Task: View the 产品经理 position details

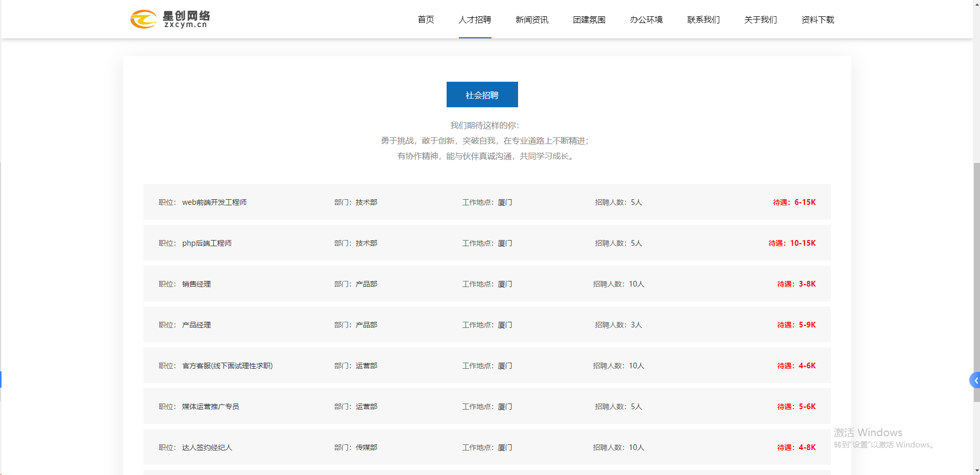Action: [197, 325]
